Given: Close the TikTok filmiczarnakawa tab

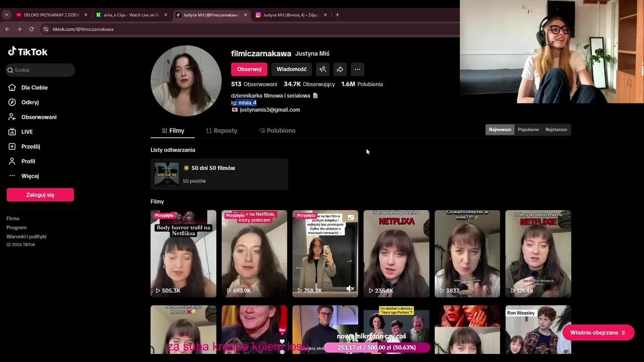Looking at the screenshot, I should point(246,15).
